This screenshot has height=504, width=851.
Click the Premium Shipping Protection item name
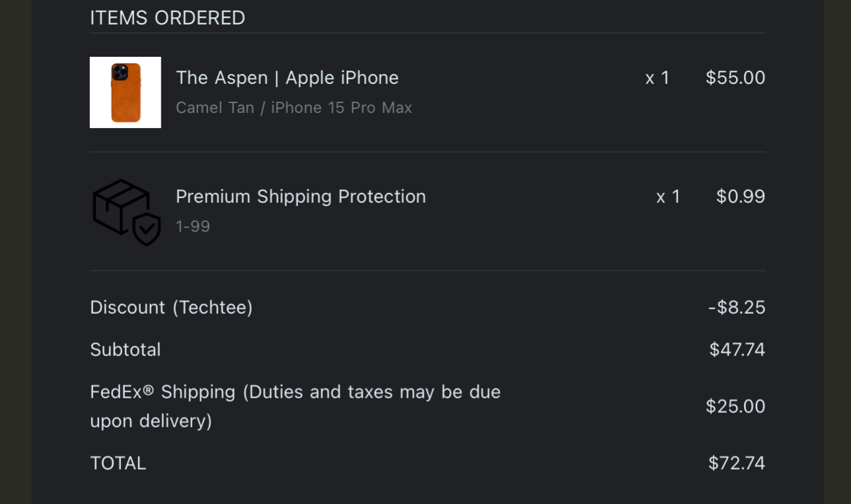[301, 197]
